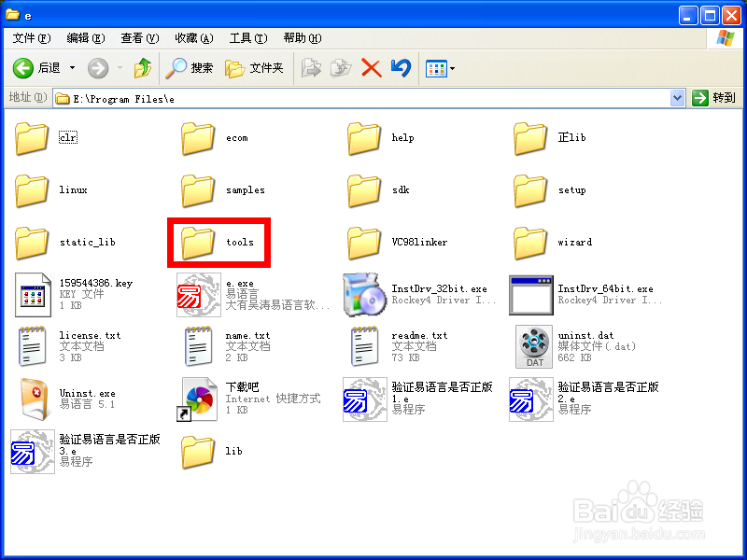Screen dimensions: 747x560
Task: Click the 'uninst.dat' file name text
Action: 586,335
